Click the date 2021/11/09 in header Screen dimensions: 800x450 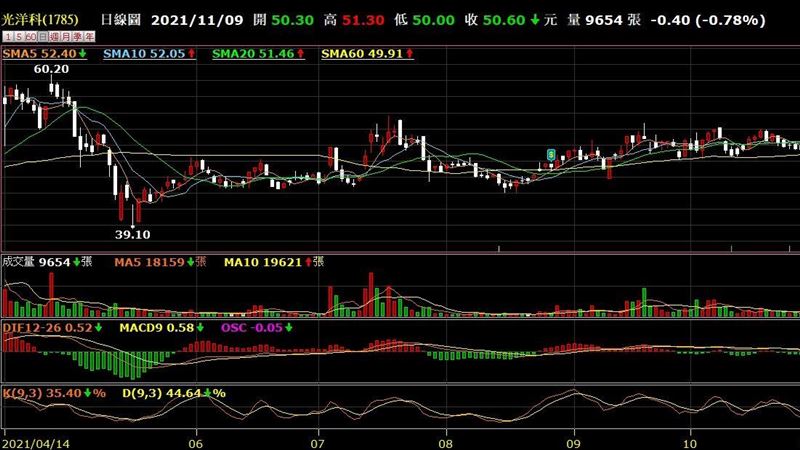pos(196,20)
